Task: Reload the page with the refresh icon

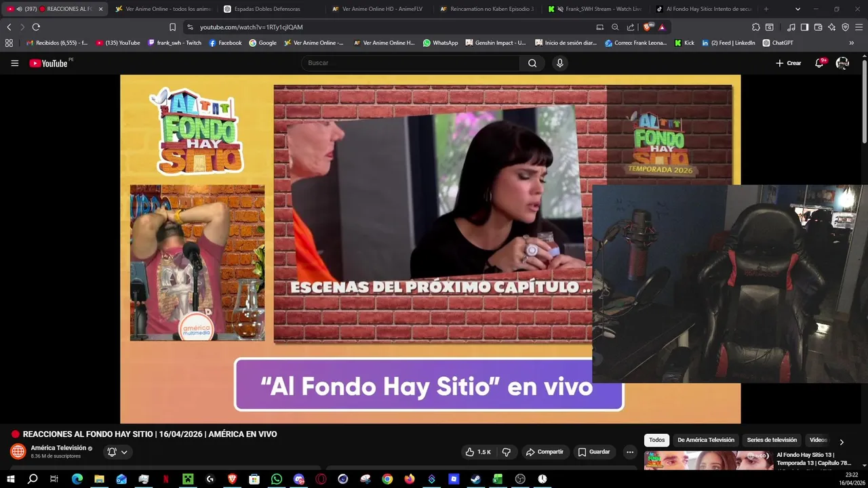Action: 36,27
